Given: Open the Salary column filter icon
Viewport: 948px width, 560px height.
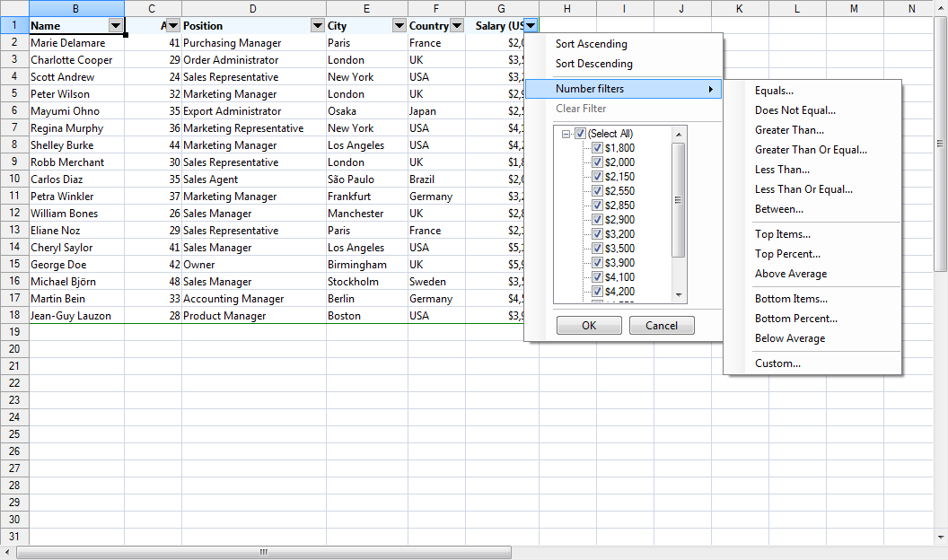Looking at the screenshot, I should [531, 25].
